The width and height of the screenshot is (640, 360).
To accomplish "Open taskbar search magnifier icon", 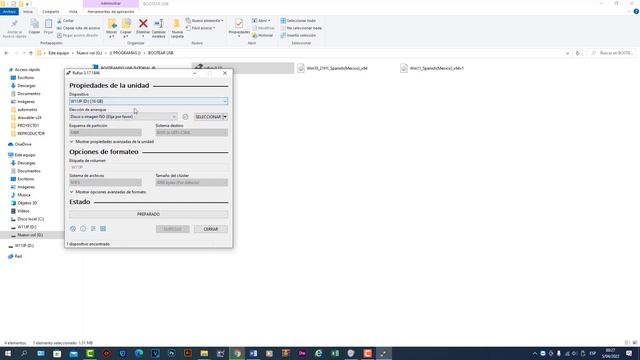I will click(24, 353).
